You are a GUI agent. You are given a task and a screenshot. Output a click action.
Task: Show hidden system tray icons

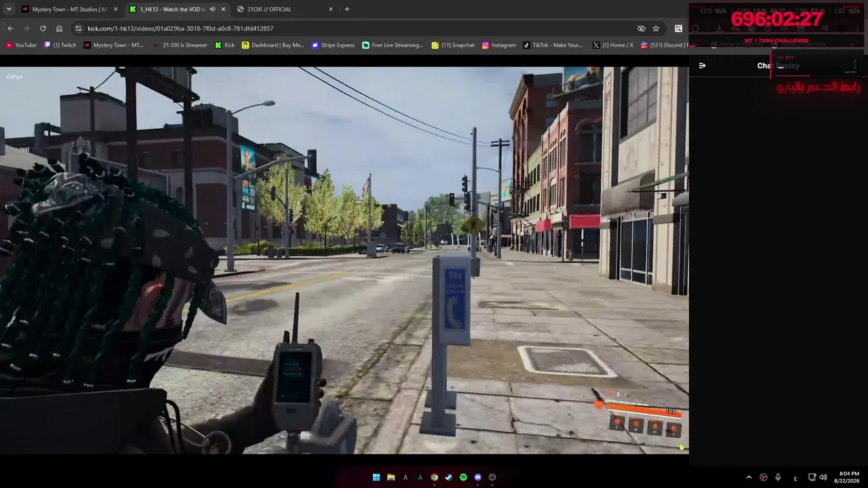[749, 477]
